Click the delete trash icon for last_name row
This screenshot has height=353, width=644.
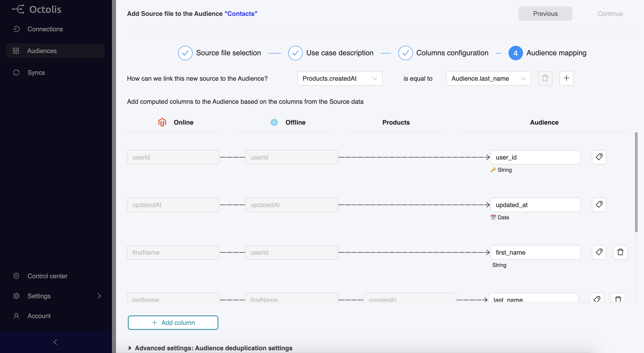[x=620, y=300]
